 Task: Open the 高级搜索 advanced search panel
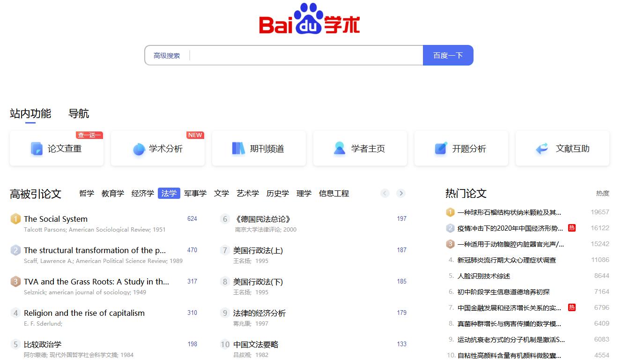pyautogui.click(x=166, y=55)
